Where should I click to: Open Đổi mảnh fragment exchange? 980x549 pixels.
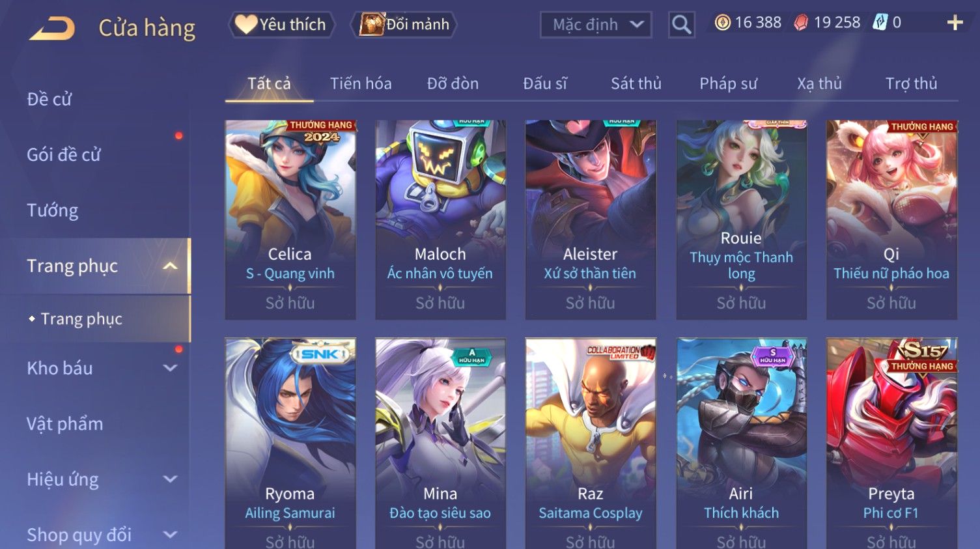404,25
